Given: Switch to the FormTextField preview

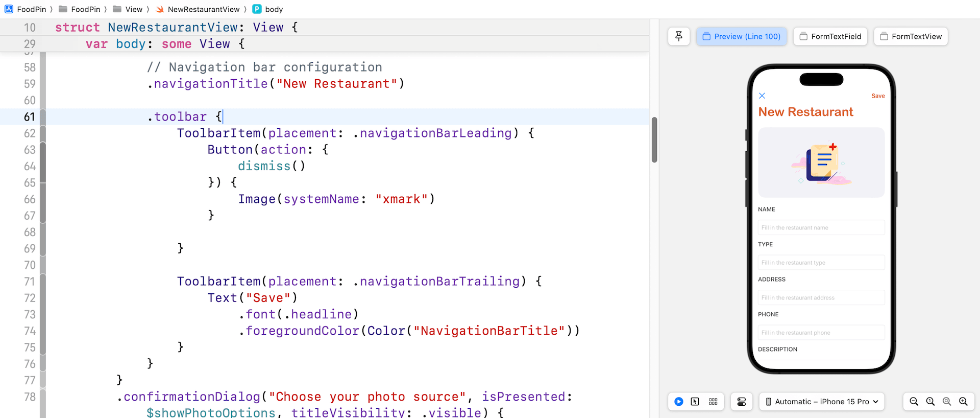Looking at the screenshot, I should pos(830,36).
